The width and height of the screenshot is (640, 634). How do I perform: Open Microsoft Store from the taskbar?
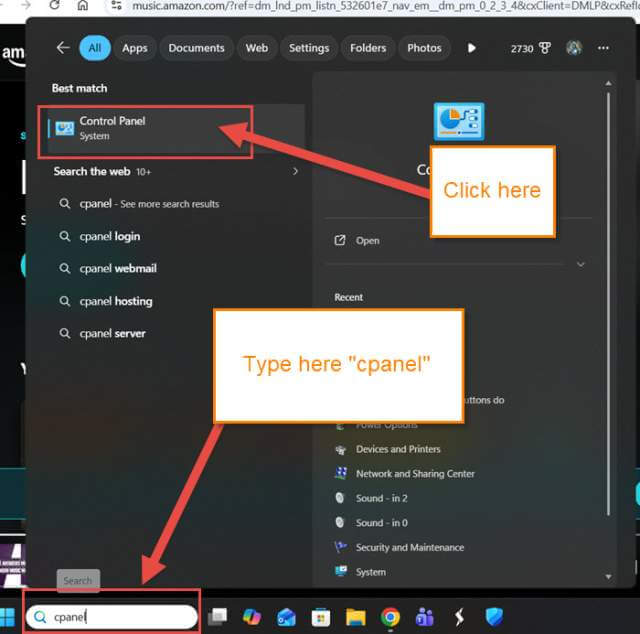321,617
